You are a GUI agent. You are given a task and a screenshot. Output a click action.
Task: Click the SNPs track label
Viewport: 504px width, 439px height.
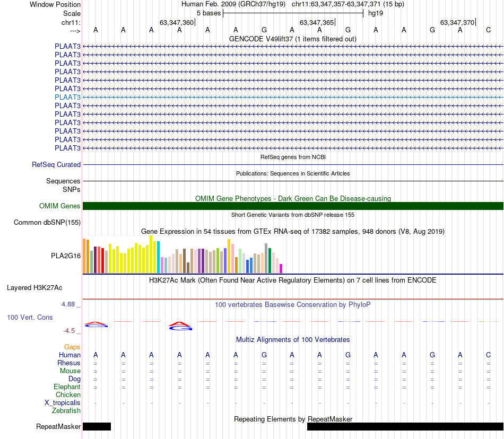click(72, 189)
